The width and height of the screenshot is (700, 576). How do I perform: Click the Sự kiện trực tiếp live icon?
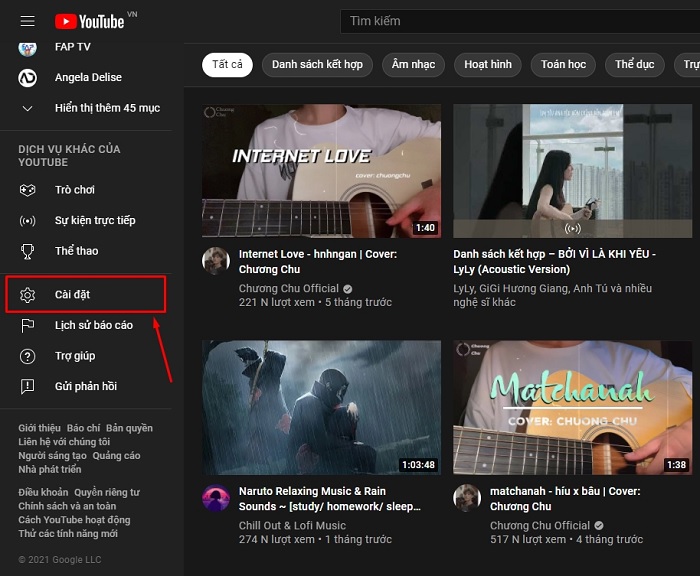click(x=28, y=220)
